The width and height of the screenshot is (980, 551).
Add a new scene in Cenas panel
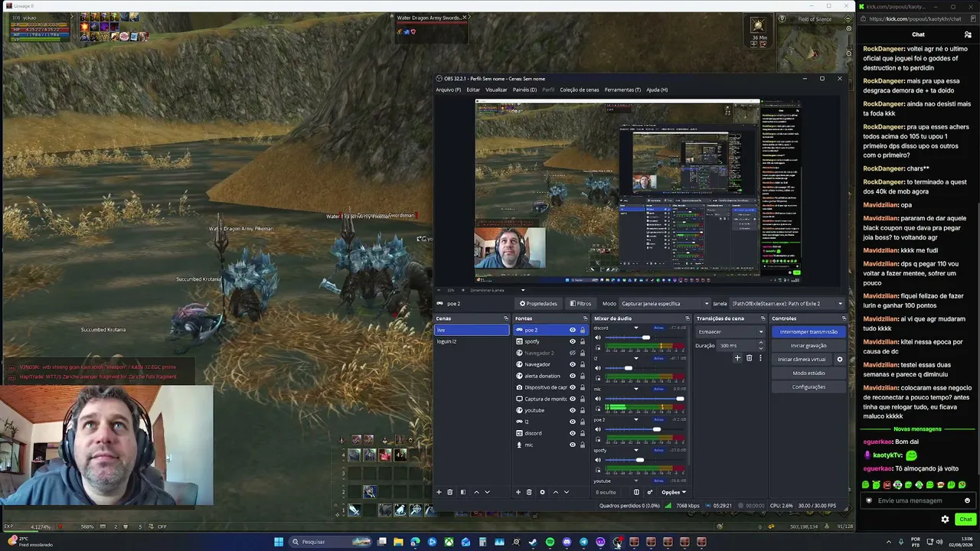(x=439, y=492)
